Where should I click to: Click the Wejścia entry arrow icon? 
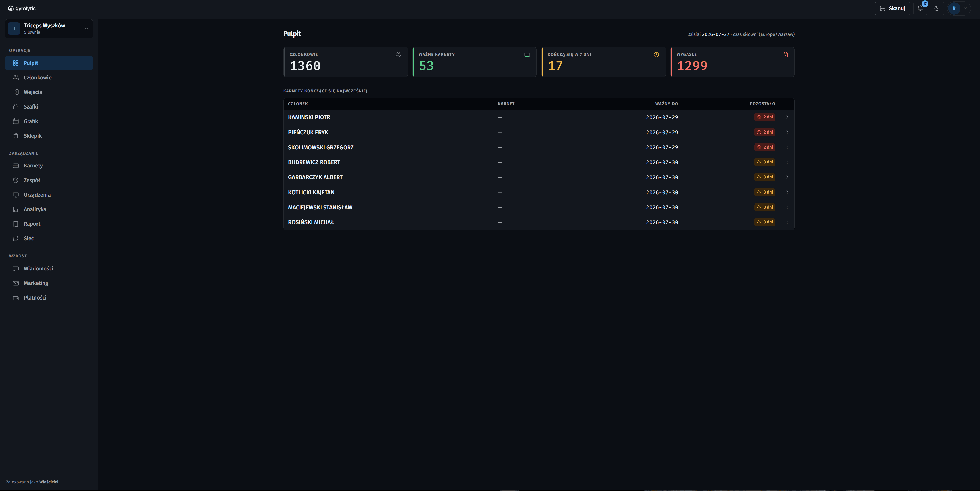[16, 92]
